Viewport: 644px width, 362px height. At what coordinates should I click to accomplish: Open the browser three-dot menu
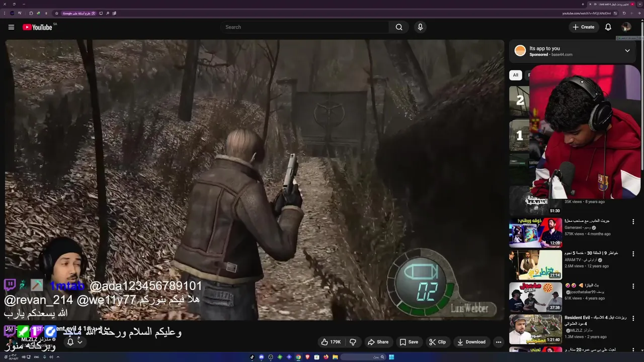5,13
